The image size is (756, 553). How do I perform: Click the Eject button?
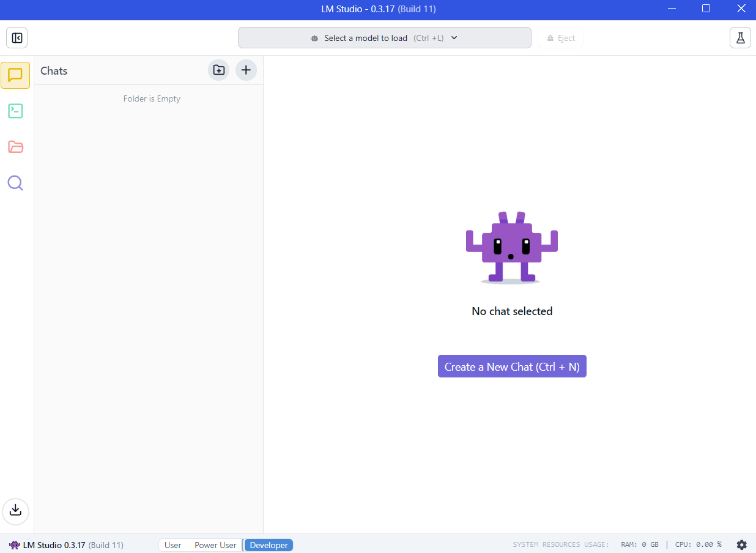(x=561, y=38)
